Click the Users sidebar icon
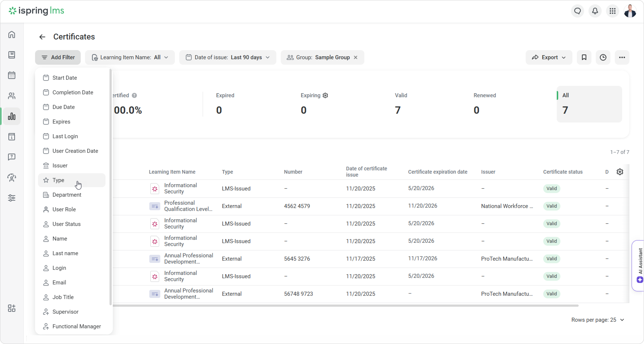Image resolution: width=644 pixels, height=344 pixels. [x=12, y=96]
